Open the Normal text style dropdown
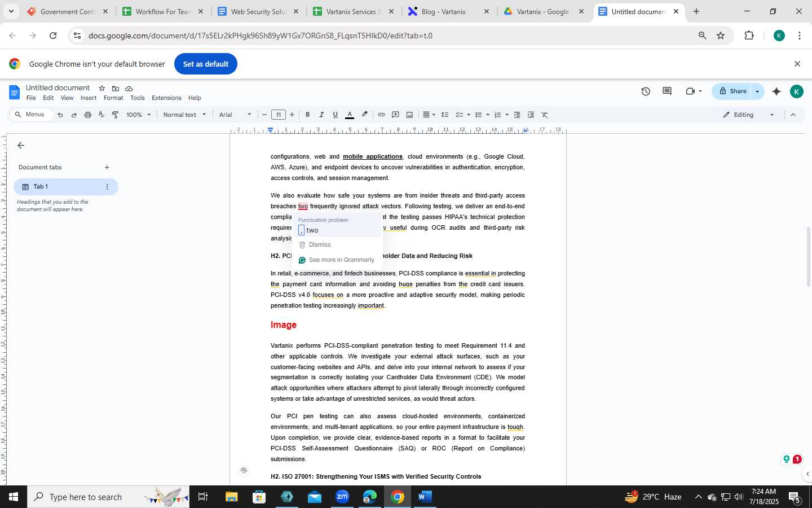Viewport: 812px width, 508px height. pos(184,115)
